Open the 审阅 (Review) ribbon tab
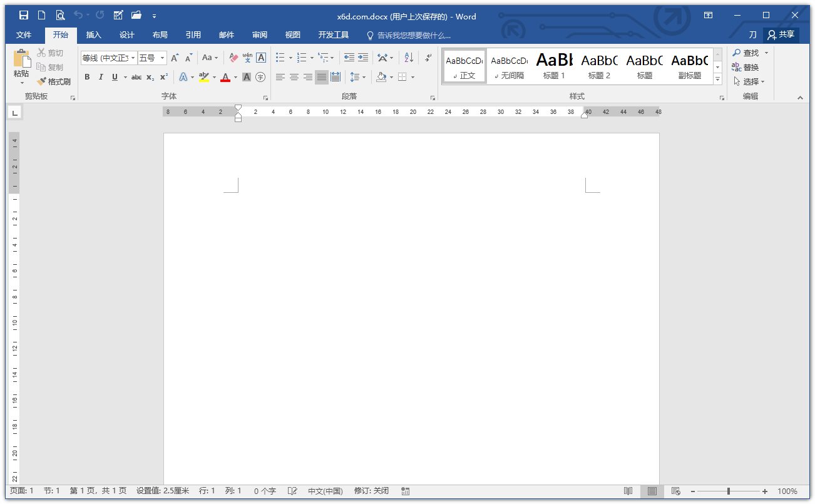This screenshot has width=815, height=504. [260, 35]
